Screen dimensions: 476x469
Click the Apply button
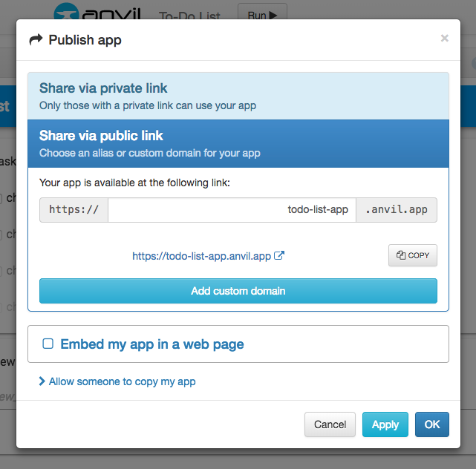point(385,424)
